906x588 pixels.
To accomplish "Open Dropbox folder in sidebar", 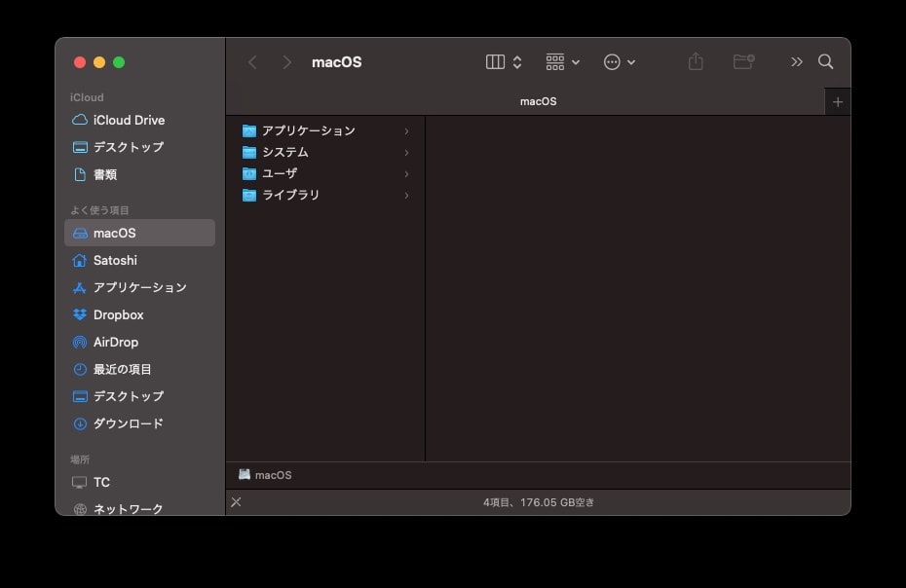I will (118, 314).
